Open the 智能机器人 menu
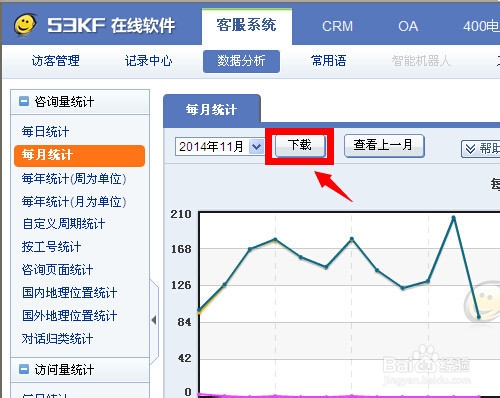 click(x=421, y=61)
